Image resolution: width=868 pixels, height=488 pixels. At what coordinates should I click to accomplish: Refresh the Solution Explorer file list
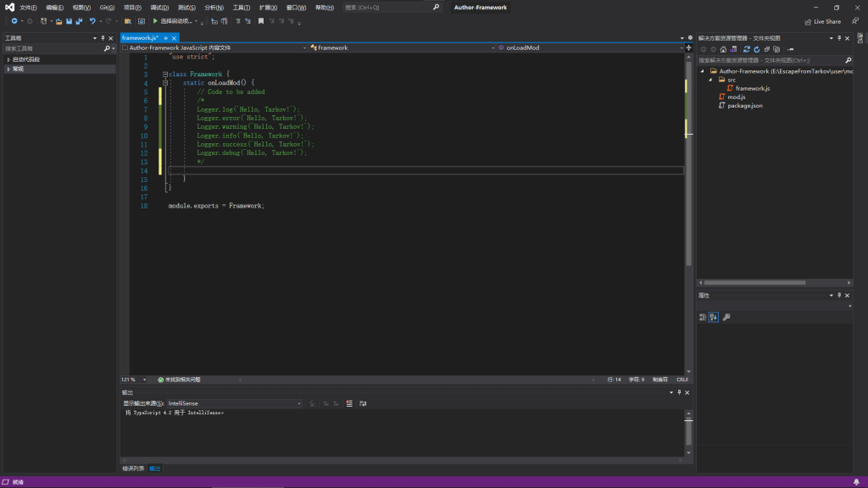(x=757, y=49)
